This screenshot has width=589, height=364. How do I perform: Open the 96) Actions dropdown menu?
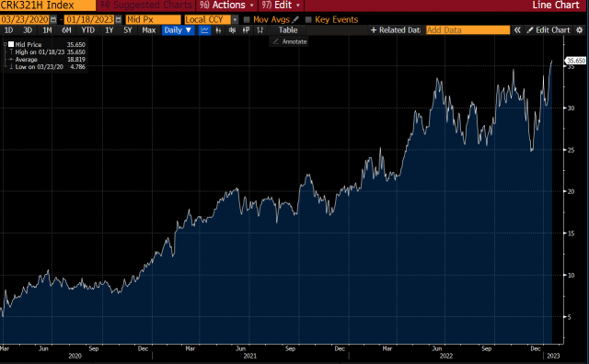click(x=226, y=6)
